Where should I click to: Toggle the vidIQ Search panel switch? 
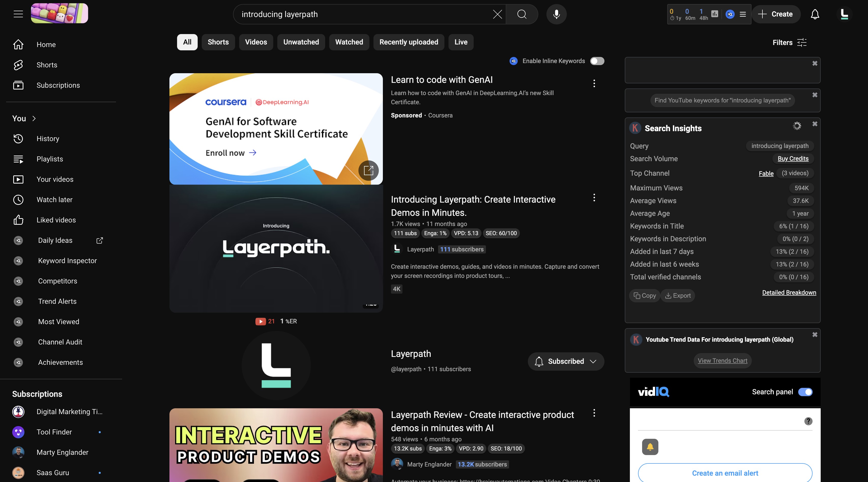coord(805,392)
